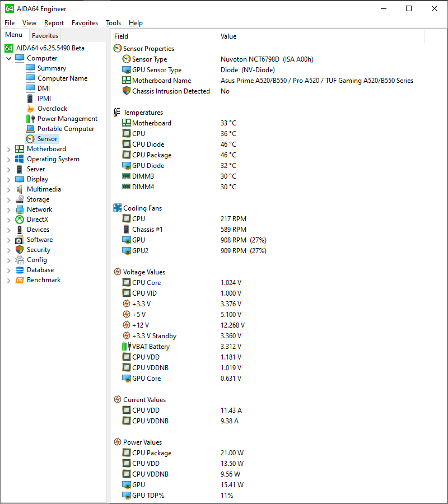Click the Power Management battery icon
The height and width of the screenshot is (504, 448).
[x=30, y=119]
